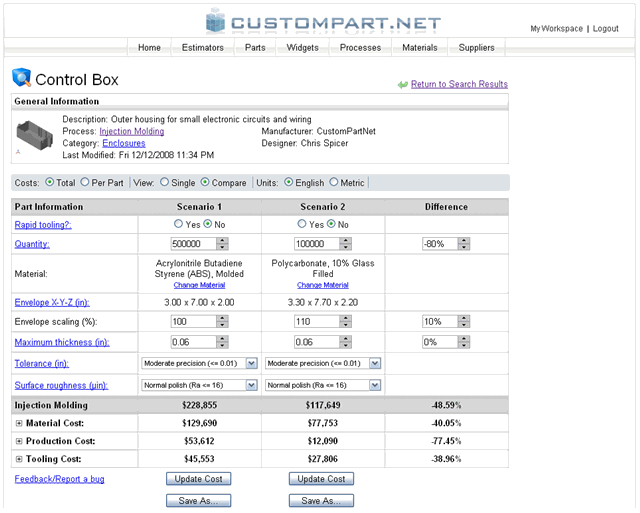Click Scenario 2 quantity field 100000
Image resolution: width=640 pixels, height=513 pixels.
click(317, 244)
